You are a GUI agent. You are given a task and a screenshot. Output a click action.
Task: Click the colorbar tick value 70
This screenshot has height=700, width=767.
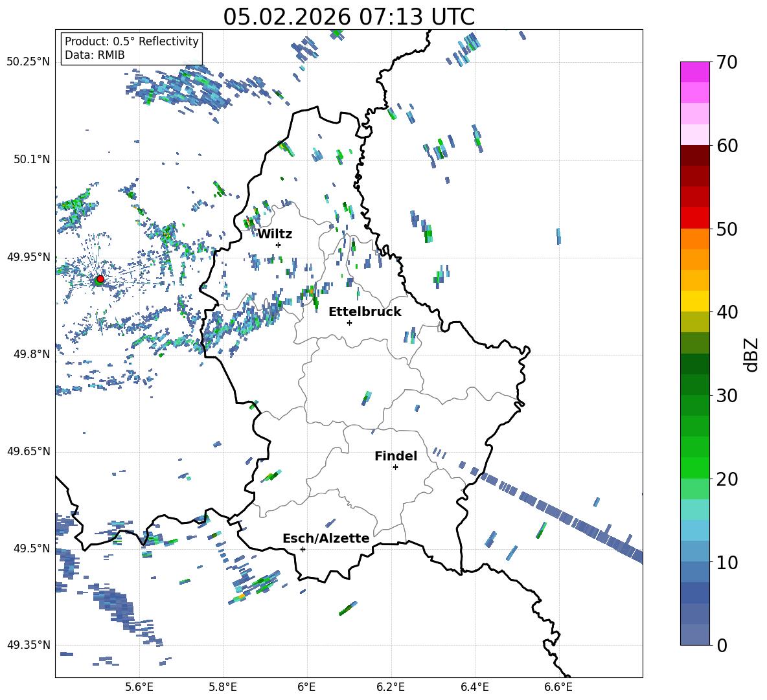[727, 63]
